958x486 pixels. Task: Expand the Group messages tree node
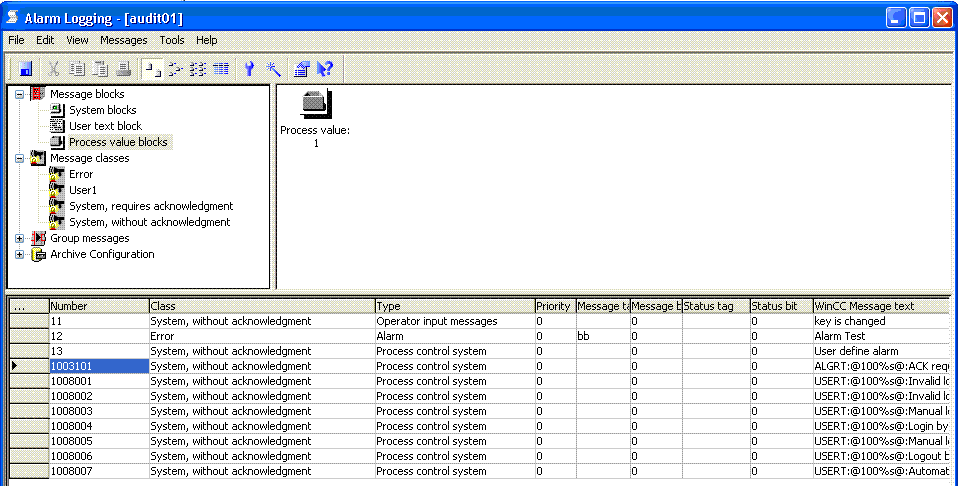(x=20, y=238)
